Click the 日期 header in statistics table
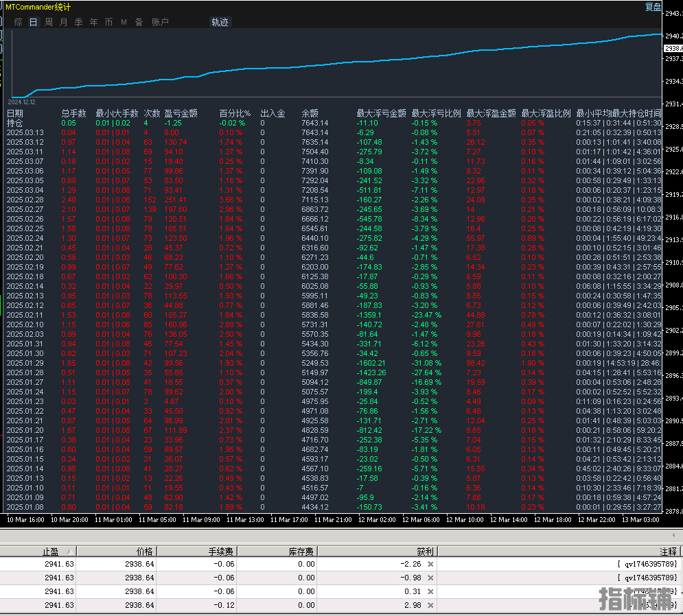 (15, 114)
